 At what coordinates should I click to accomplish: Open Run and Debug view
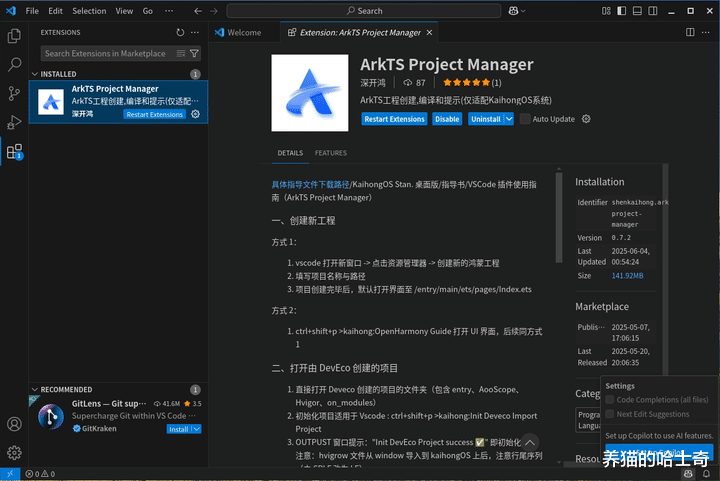(x=14, y=123)
